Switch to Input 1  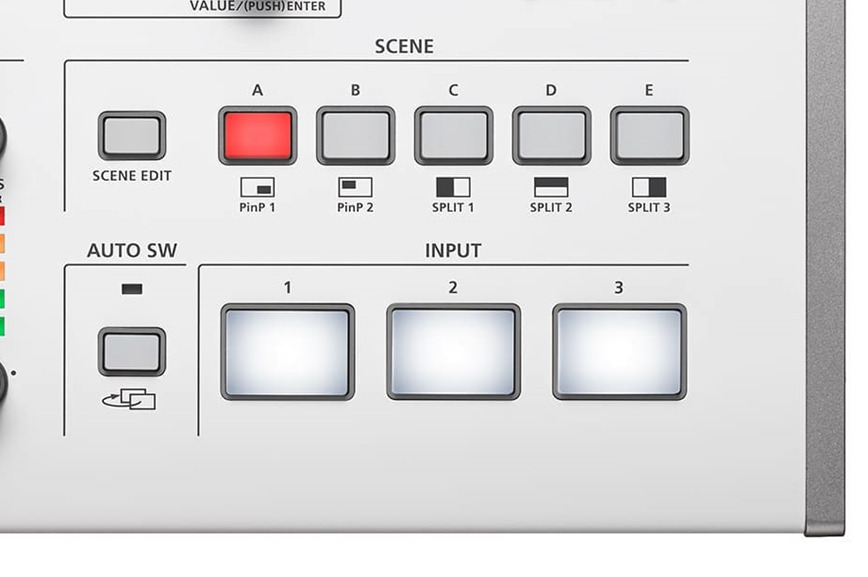[288, 352]
